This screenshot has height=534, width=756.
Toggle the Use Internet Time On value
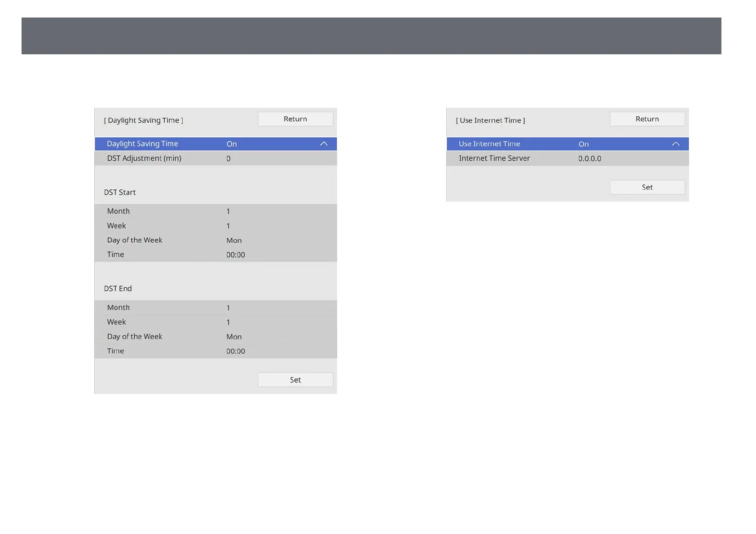click(x=584, y=144)
